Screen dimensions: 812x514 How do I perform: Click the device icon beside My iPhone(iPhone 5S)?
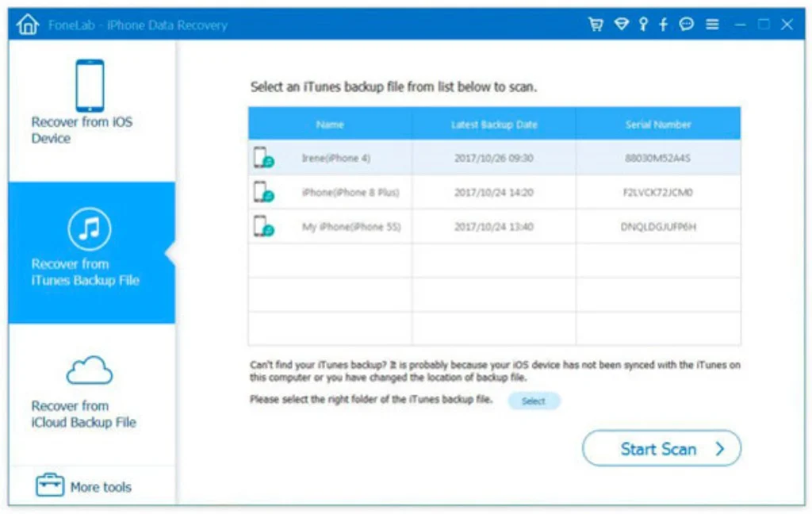tap(263, 226)
